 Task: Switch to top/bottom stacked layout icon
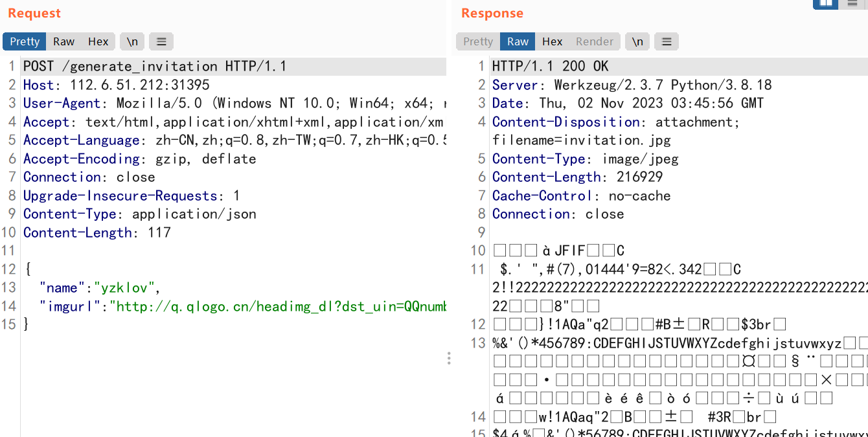[852, 3]
